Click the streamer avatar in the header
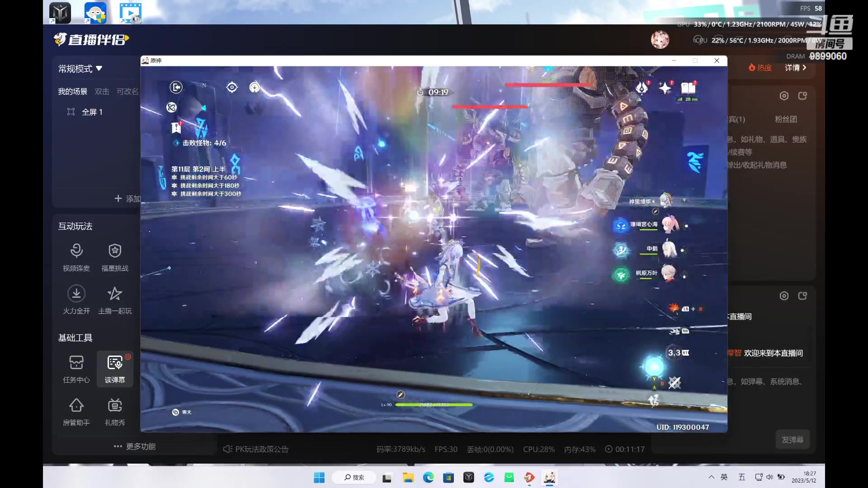The image size is (868, 488). click(x=660, y=40)
